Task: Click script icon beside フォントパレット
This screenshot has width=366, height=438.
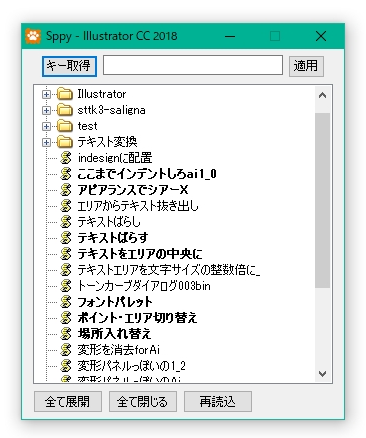Action: coord(66,302)
